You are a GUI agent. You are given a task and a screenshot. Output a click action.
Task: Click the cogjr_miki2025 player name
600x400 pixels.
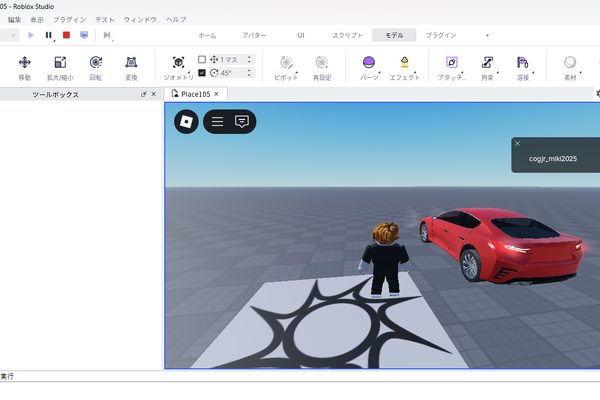tap(553, 159)
